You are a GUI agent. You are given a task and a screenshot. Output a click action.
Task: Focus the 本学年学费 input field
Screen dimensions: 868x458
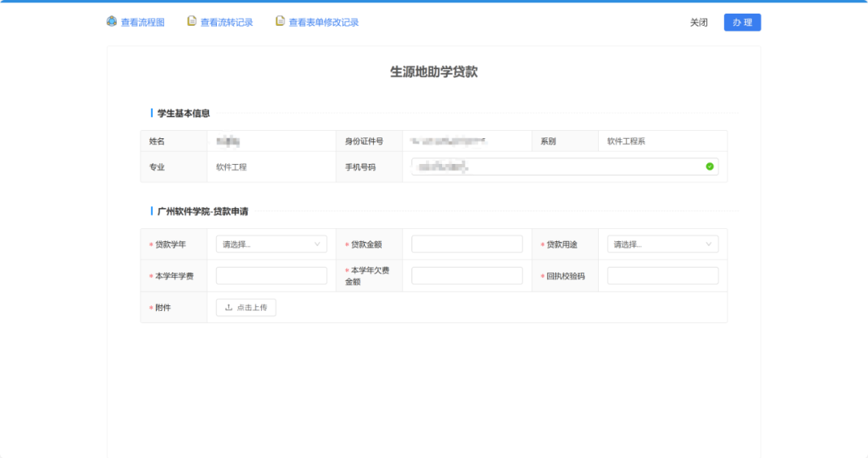click(271, 276)
